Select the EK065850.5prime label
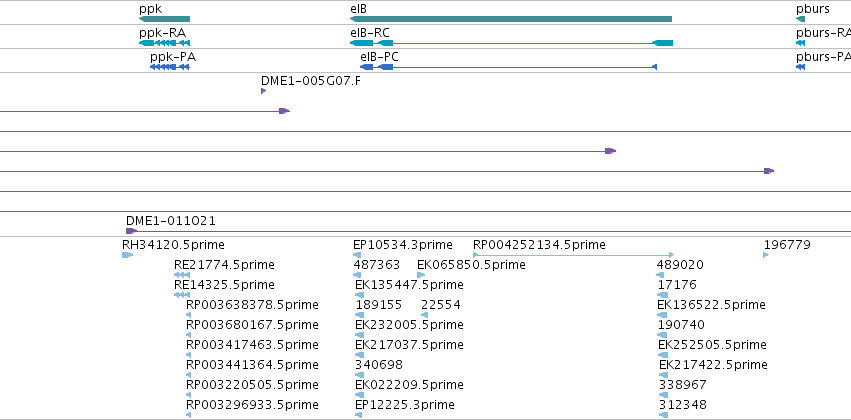 pos(471,265)
